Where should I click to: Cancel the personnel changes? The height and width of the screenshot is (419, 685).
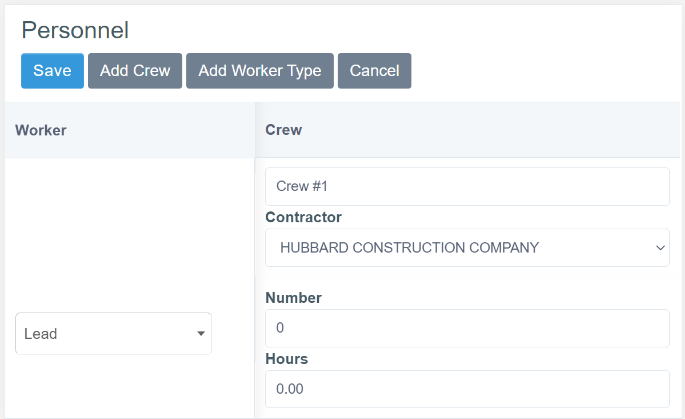[x=374, y=71]
